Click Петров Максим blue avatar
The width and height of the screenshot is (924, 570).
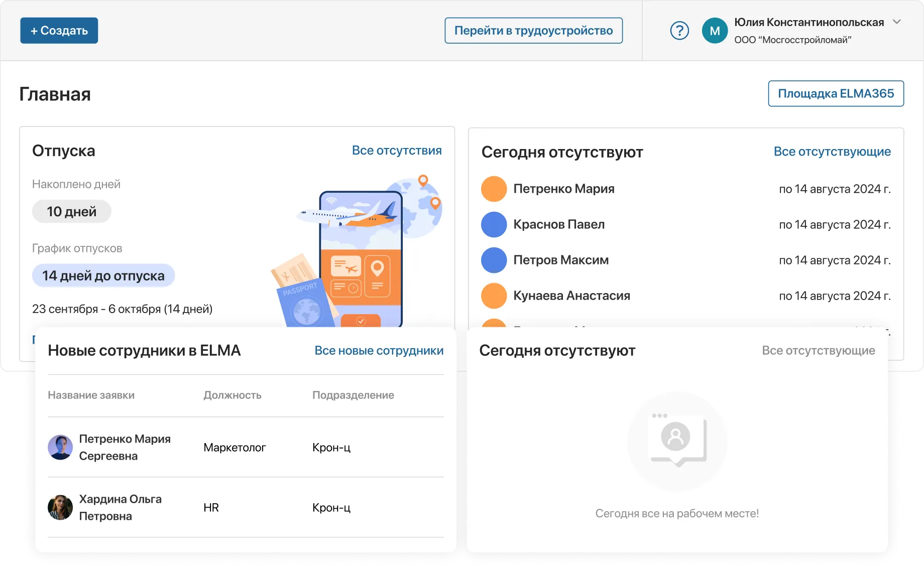494,260
